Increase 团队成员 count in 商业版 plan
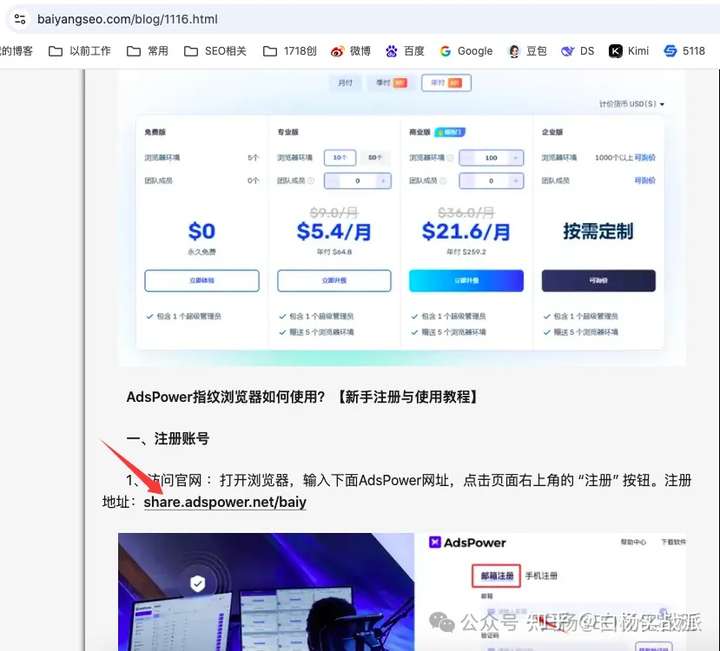Image resolution: width=720 pixels, height=651 pixels. point(516,181)
